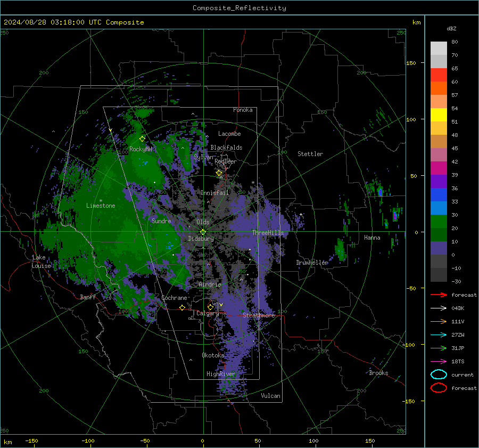
Task: Click the Sundre town label
Action: [161, 221]
